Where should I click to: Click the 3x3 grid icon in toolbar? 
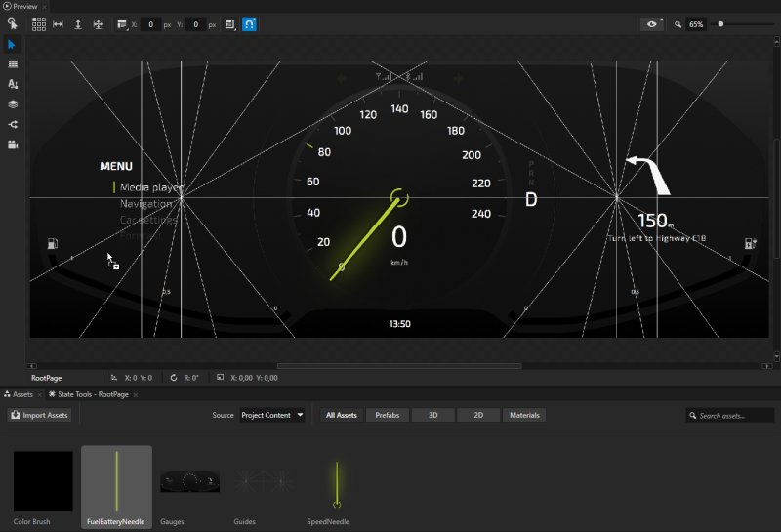pos(39,24)
